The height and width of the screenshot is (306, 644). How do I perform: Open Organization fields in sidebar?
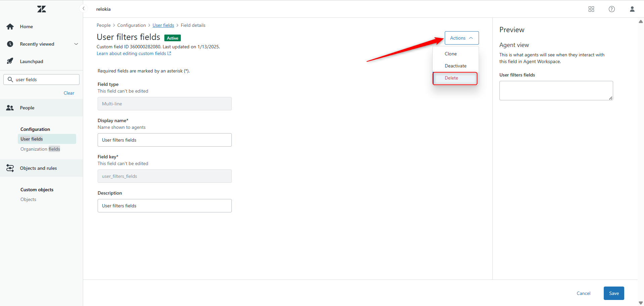40,149
